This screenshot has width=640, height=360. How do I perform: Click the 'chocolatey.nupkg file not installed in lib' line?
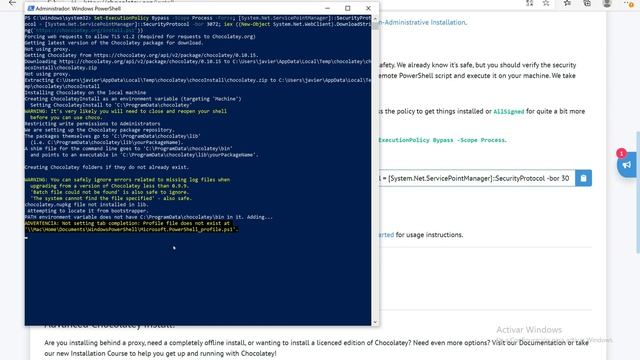pyautogui.click(x=87, y=204)
